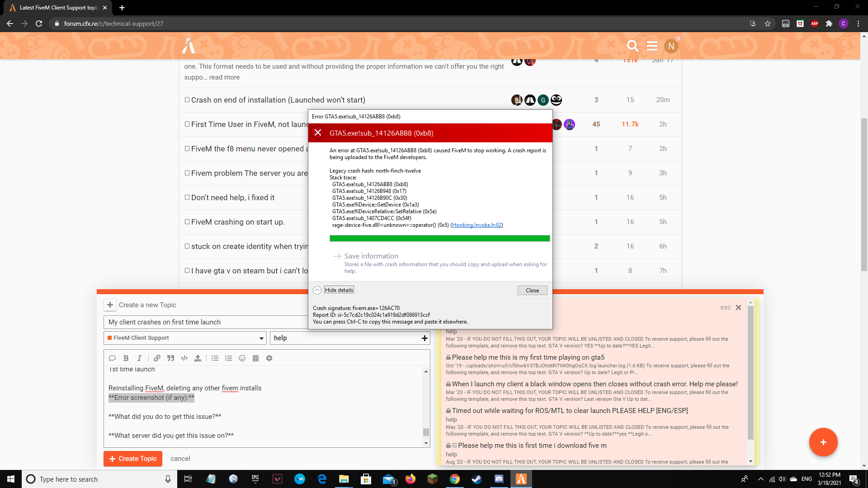Insert preformatted code block

[x=184, y=358]
